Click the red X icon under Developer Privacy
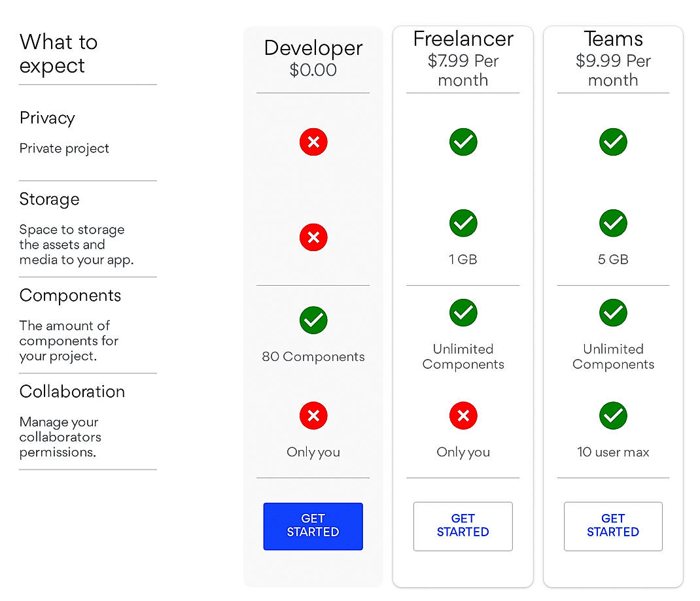This screenshot has width=700, height=601. 313,142
